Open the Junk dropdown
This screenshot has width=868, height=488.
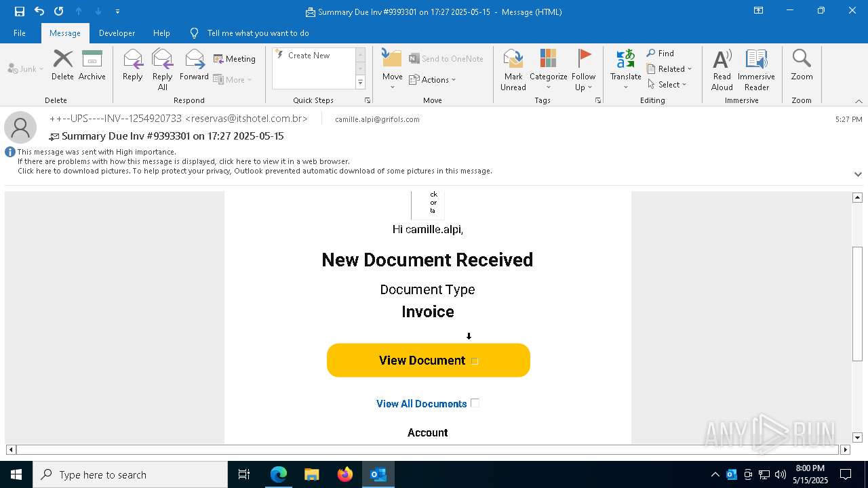[x=26, y=68]
